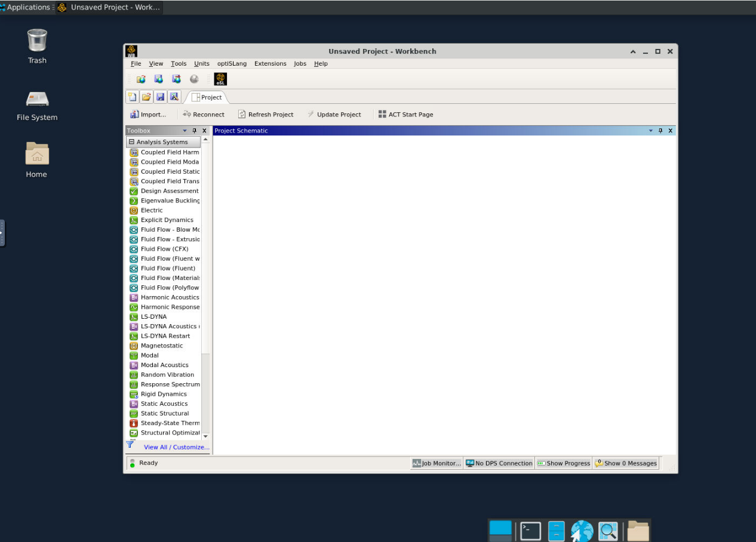The height and width of the screenshot is (542, 756).
Task: Click Update Project
Action: click(x=334, y=115)
